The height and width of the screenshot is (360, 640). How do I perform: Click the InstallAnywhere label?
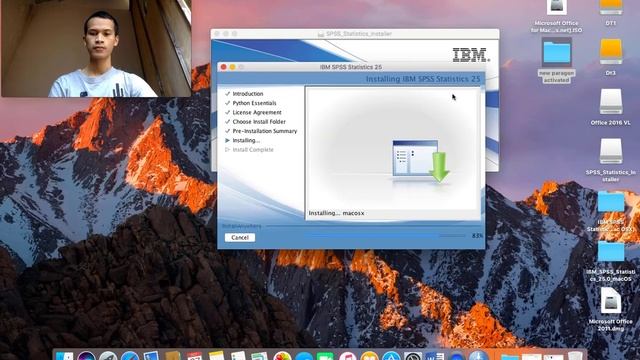pyautogui.click(x=241, y=226)
